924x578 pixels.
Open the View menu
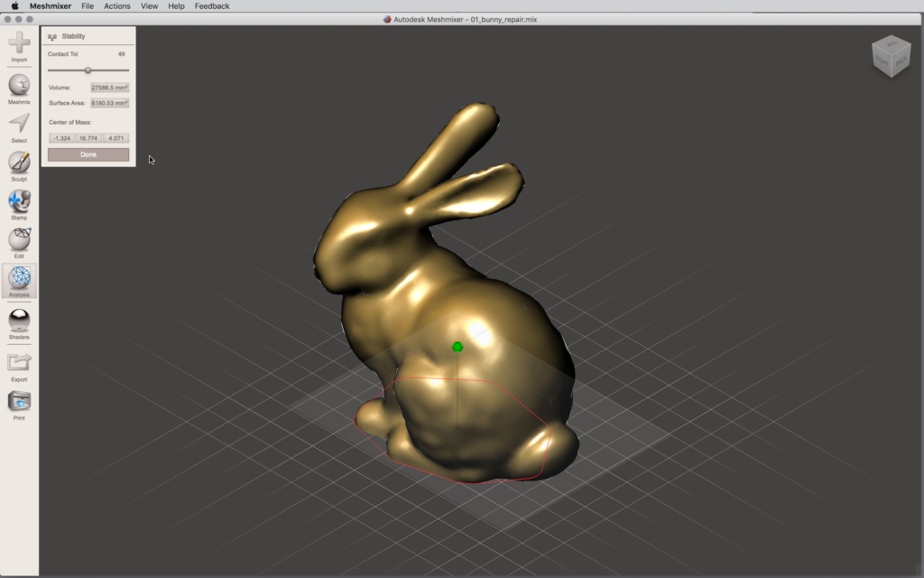pyautogui.click(x=149, y=6)
